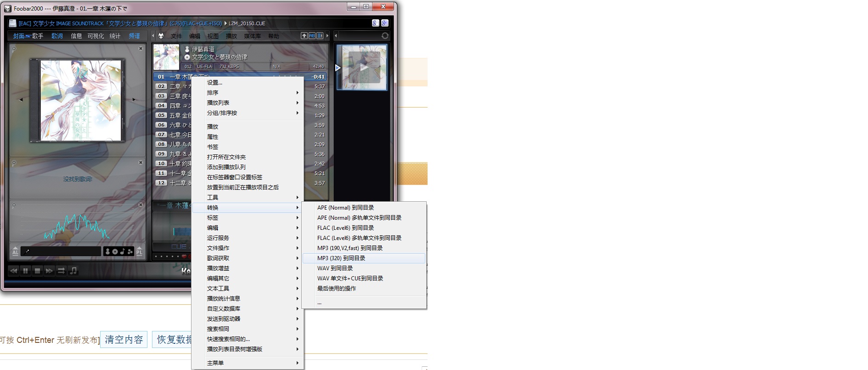Click the small album thumbnail above playlist

coord(166,57)
